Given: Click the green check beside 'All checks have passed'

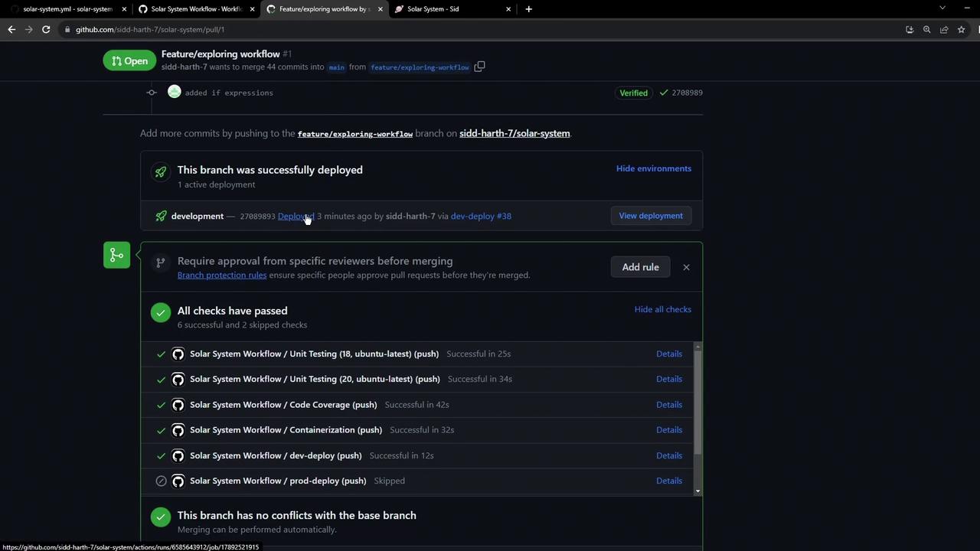Looking at the screenshot, I should pyautogui.click(x=161, y=312).
